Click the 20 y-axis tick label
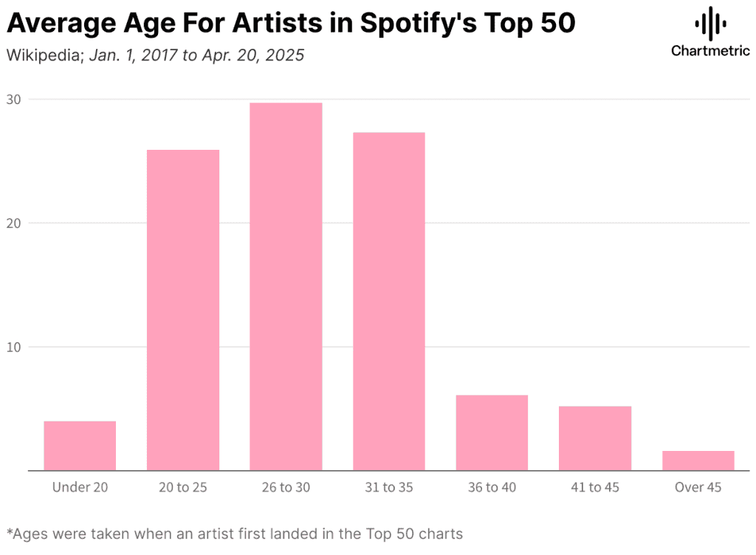The width and height of the screenshot is (756, 555). tap(13, 224)
